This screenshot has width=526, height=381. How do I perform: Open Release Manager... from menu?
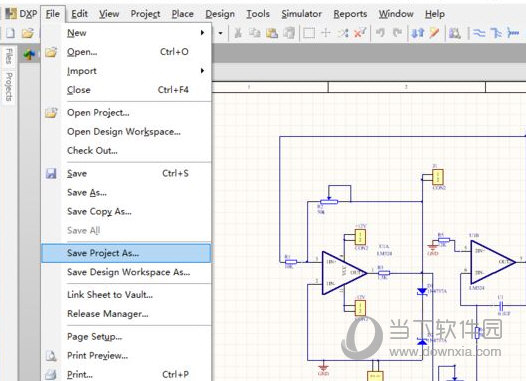pos(126,314)
